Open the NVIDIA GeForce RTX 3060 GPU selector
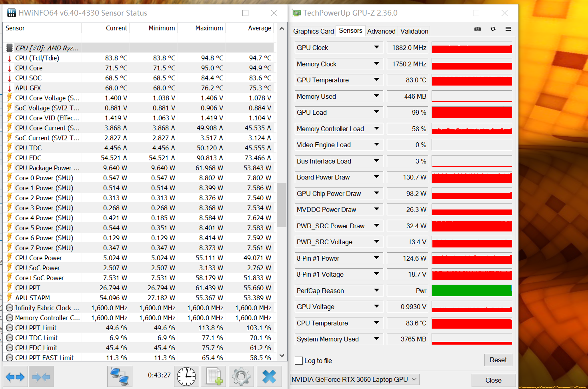588x389 pixels. 355,379
